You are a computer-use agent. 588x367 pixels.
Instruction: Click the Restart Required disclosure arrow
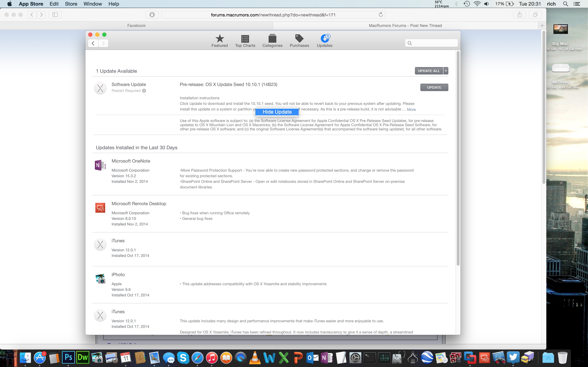(x=144, y=91)
